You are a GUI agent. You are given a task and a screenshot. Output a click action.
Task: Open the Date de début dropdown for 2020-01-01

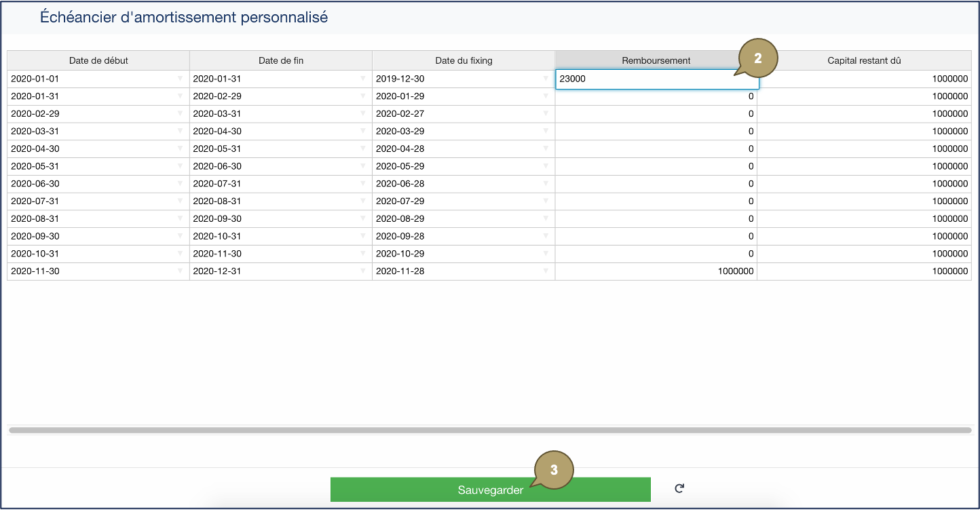(181, 78)
